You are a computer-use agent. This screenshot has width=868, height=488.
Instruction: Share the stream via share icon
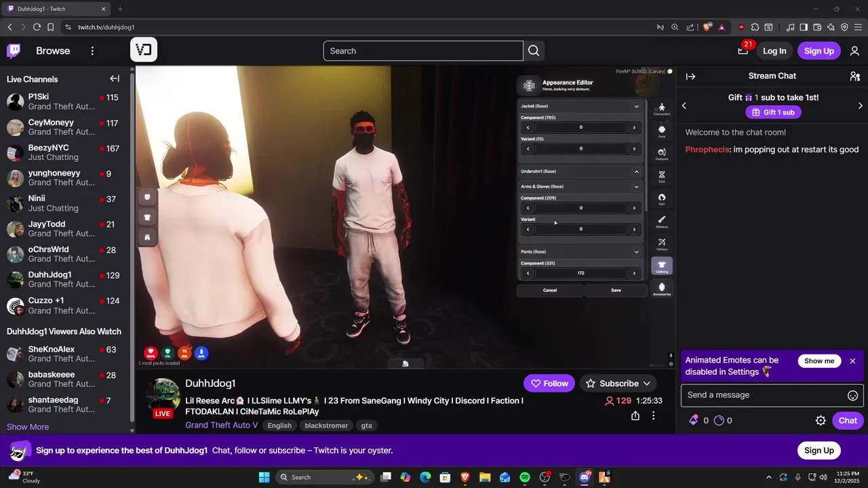[635, 415]
